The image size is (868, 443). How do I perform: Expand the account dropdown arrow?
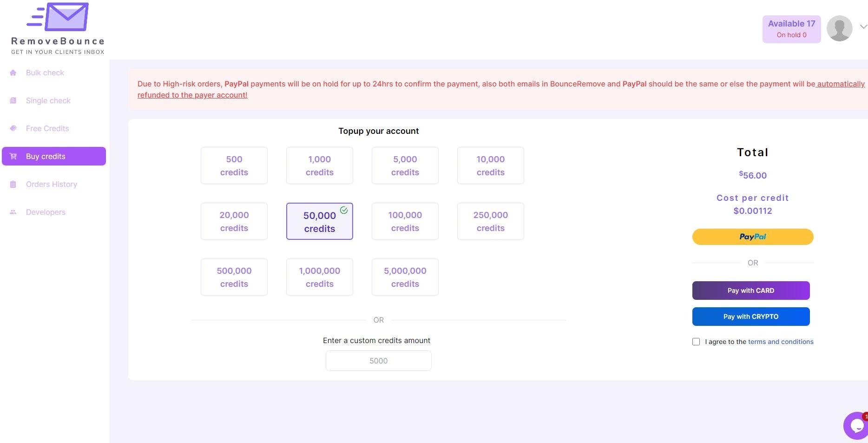(863, 27)
